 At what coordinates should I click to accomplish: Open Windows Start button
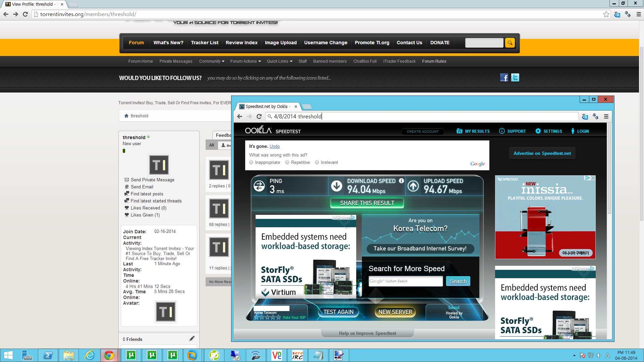[8, 355]
